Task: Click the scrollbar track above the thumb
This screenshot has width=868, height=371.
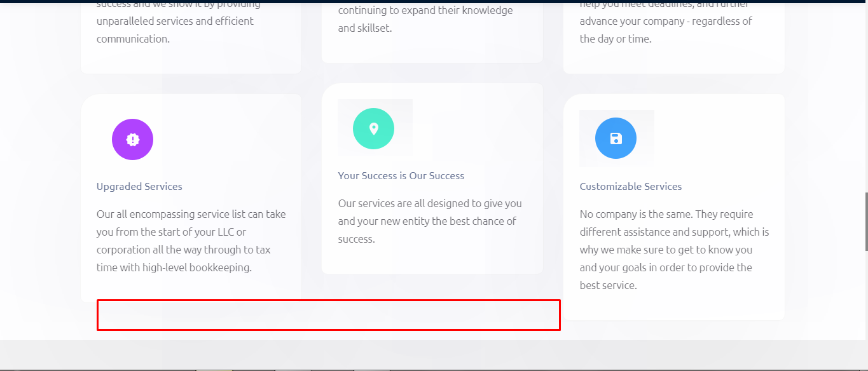Action: point(865,95)
